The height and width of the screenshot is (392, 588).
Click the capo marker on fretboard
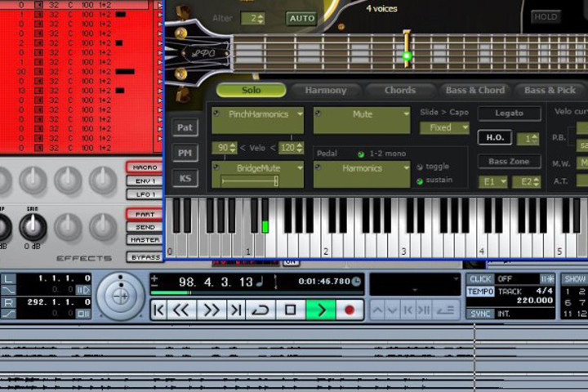407,49
